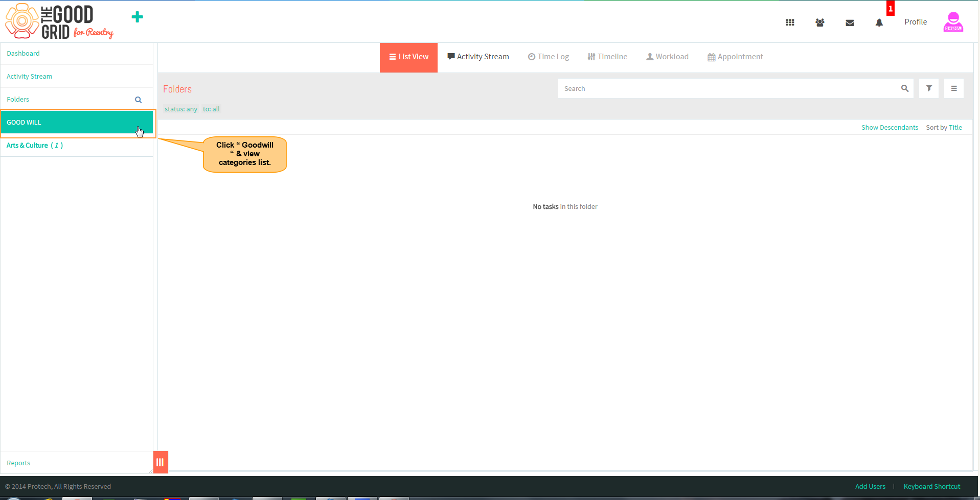Open the filter funnel button
Viewport: 980px width, 500px height.
(929, 88)
